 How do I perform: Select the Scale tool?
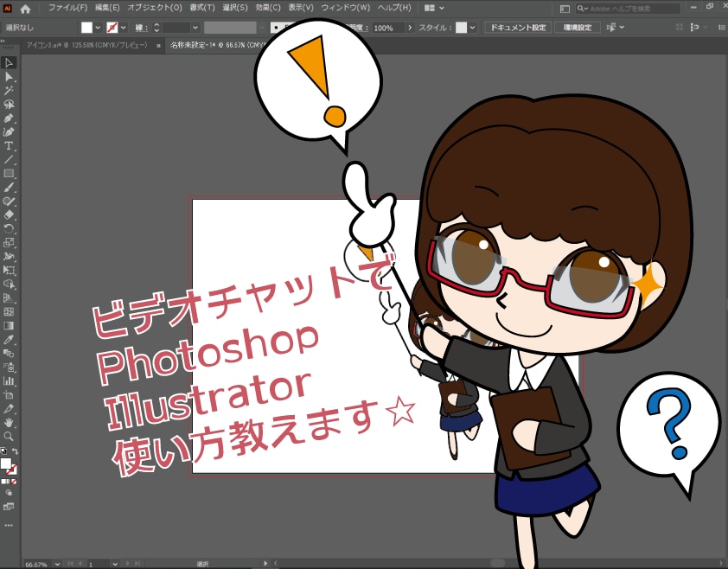[x=9, y=243]
